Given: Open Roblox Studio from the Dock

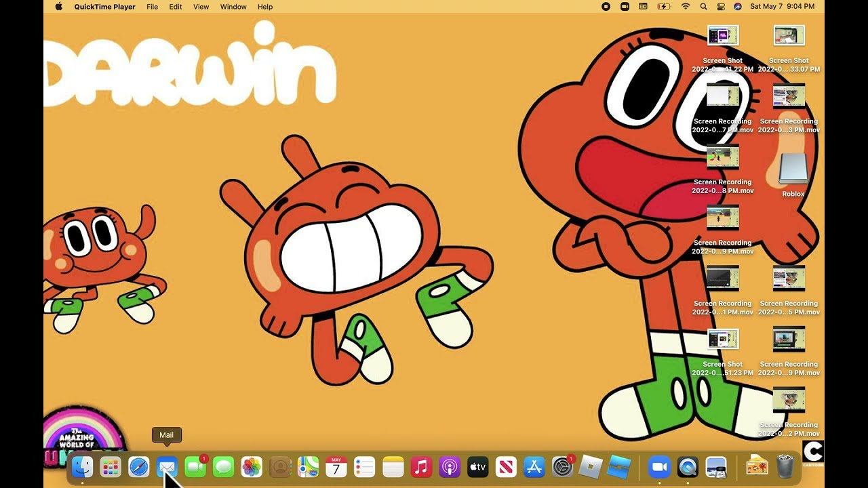Looking at the screenshot, I should (619, 466).
